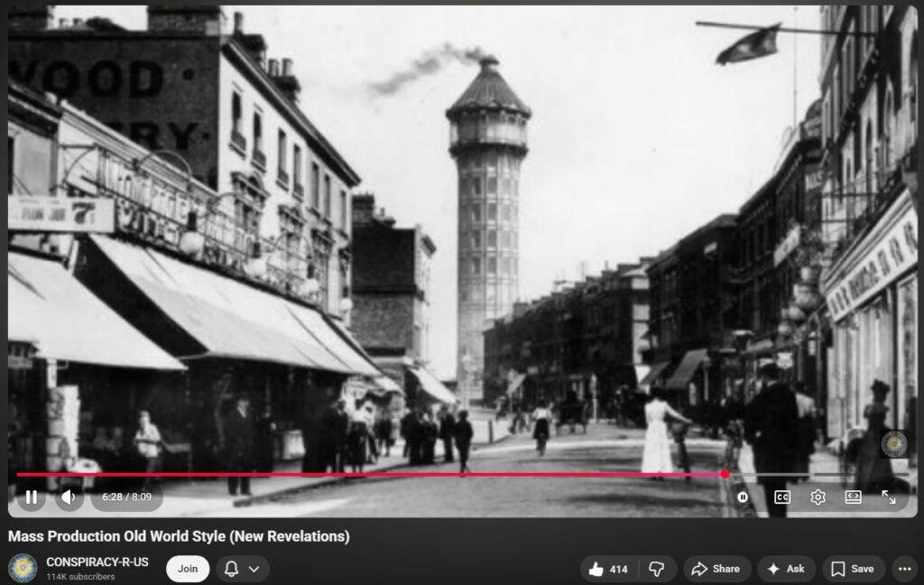Mute the video with the speaker icon
This screenshot has width=924, height=585.
click(x=69, y=497)
